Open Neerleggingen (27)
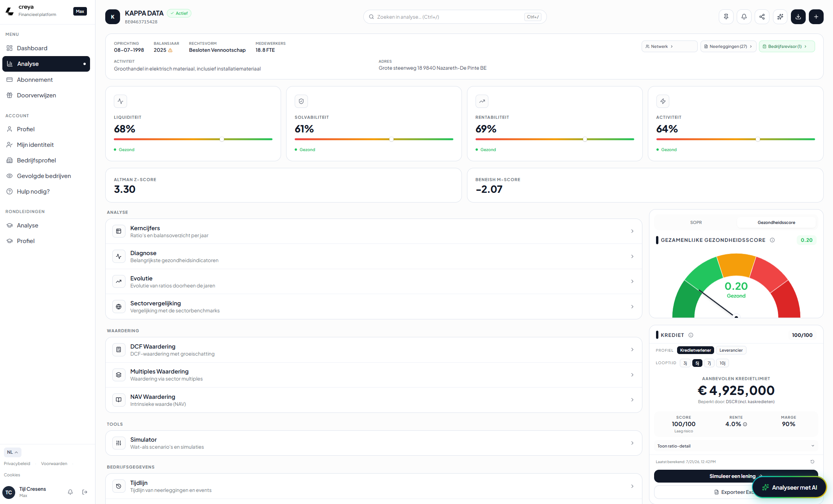 coord(728,46)
